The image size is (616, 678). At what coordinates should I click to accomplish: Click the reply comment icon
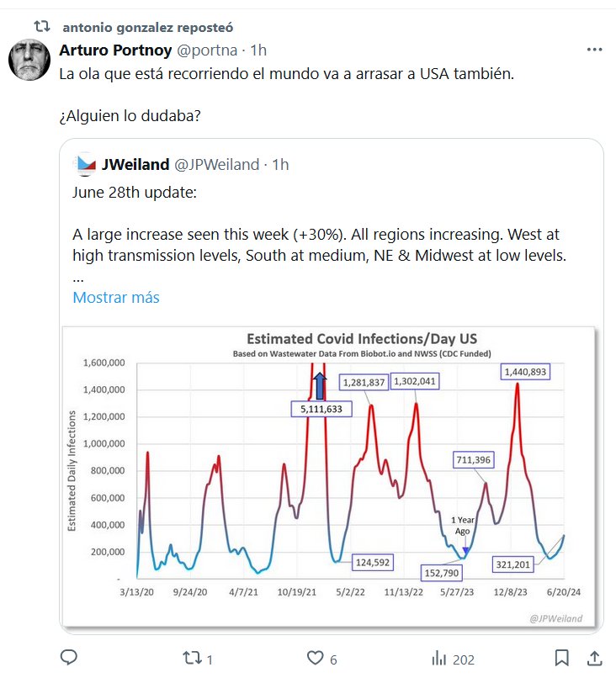tap(70, 657)
